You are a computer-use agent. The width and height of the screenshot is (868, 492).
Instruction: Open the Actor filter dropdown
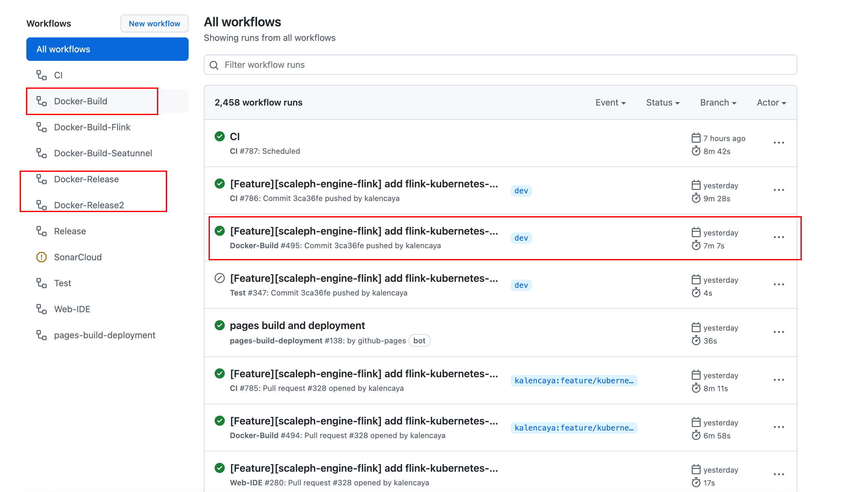click(771, 102)
